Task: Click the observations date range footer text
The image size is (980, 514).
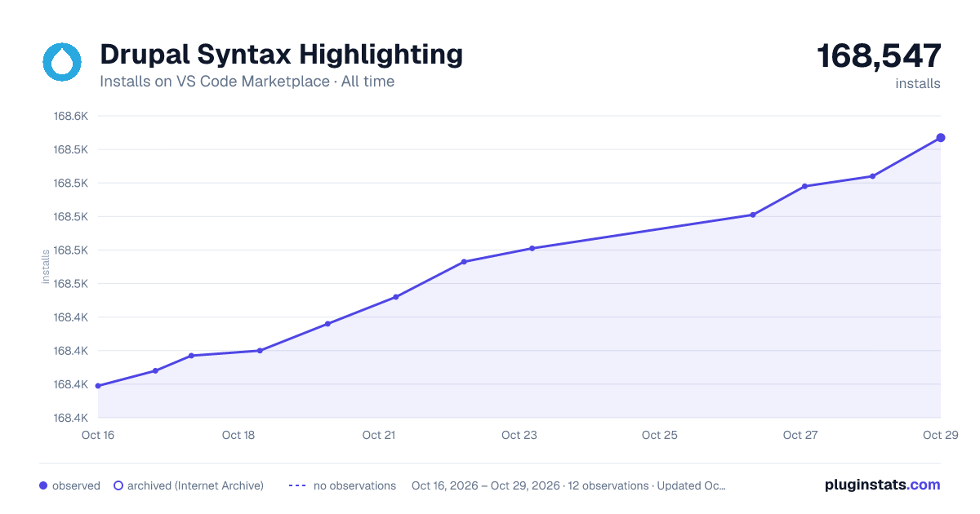Action: coord(568,485)
